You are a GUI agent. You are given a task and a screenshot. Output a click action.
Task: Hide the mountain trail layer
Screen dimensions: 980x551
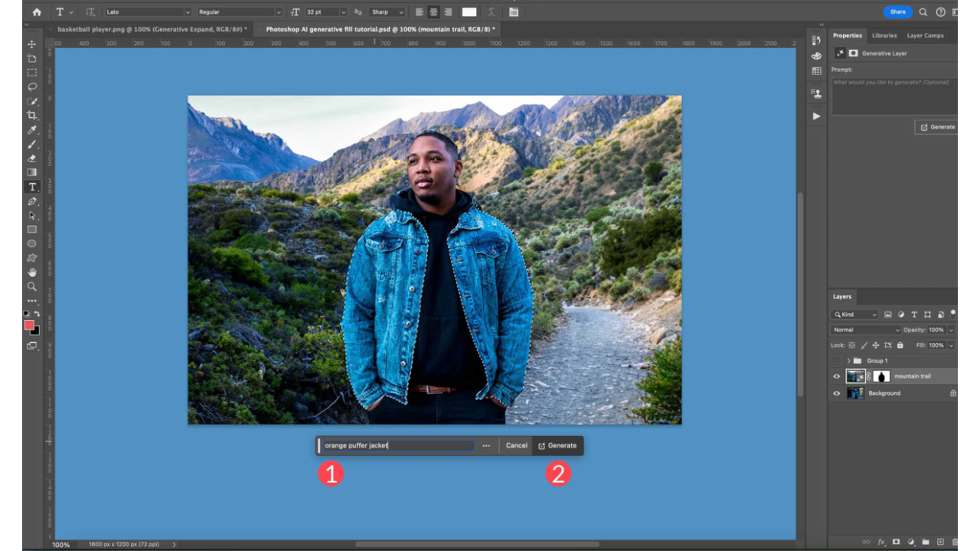point(836,376)
